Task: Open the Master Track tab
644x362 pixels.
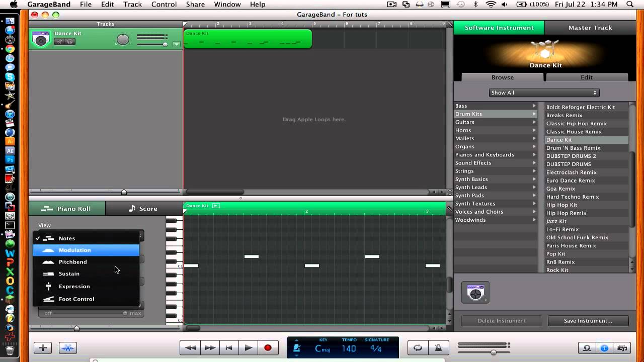Action: [x=590, y=28]
